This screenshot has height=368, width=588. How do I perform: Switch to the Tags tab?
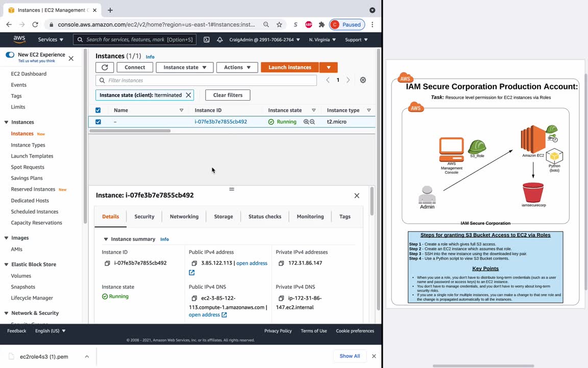tap(345, 217)
